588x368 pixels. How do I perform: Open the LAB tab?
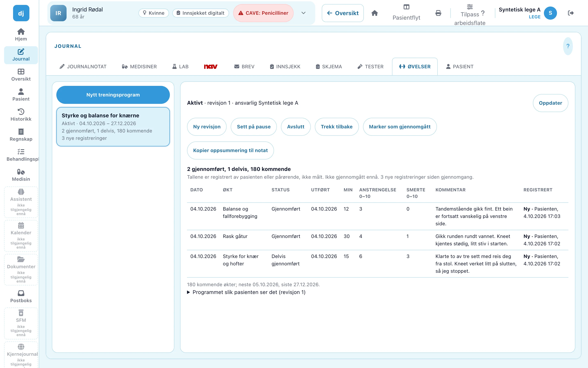(180, 66)
